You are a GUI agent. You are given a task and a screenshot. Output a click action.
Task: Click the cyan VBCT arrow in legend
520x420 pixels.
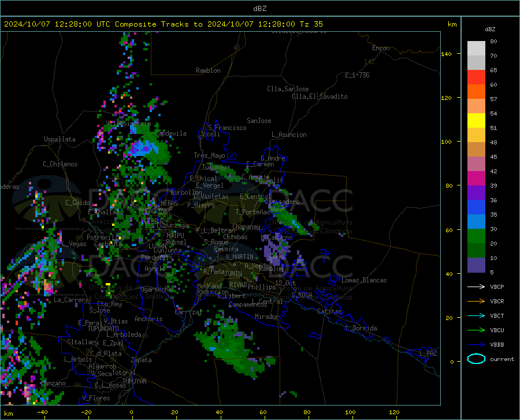[x=476, y=315]
